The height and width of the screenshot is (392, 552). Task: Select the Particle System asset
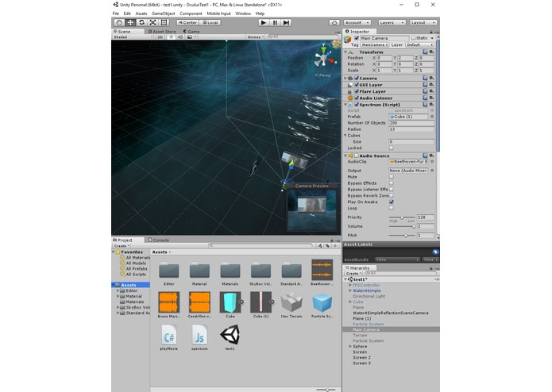[322, 302]
